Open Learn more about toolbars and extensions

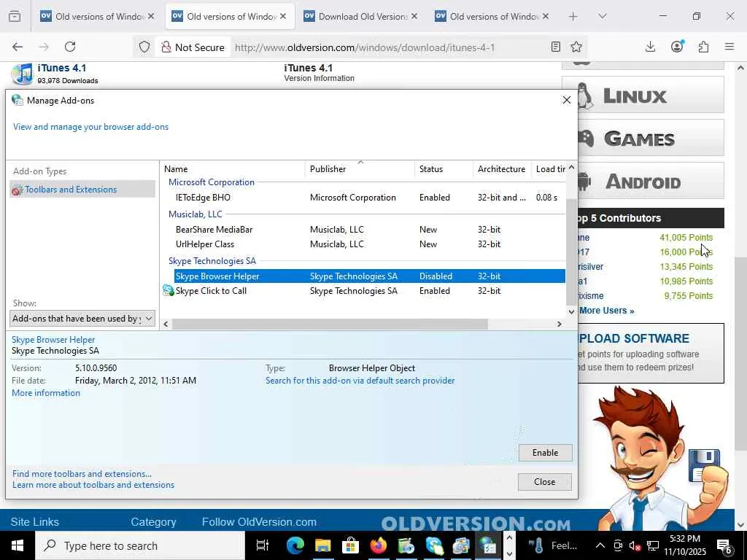coord(93,485)
